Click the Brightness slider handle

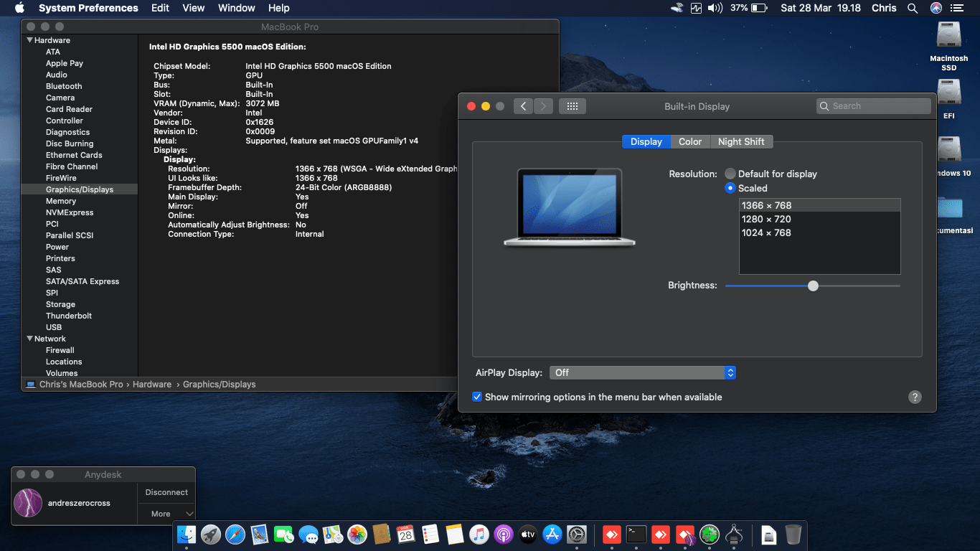[x=813, y=286]
